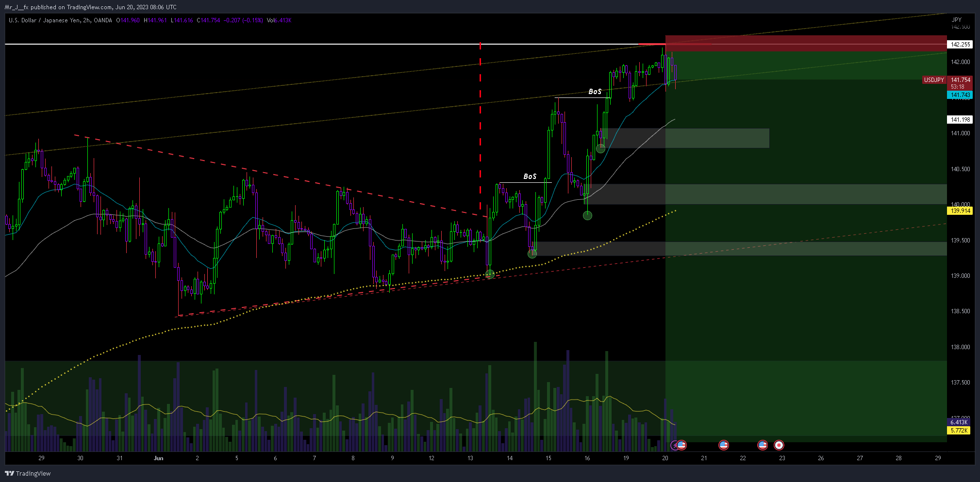Screen dimensions: 980x482
Task: Select the grey demand zone near 141.000
Action: 685,138
